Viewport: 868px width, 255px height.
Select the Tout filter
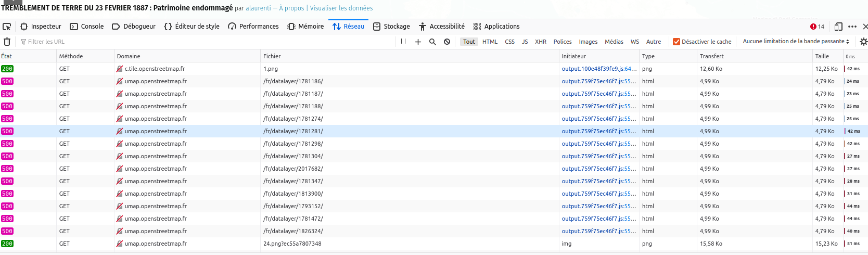[469, 42]
